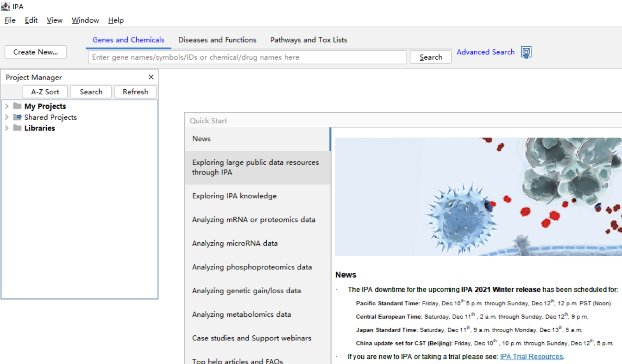Expand the Libraries tree node

point(6,128)
